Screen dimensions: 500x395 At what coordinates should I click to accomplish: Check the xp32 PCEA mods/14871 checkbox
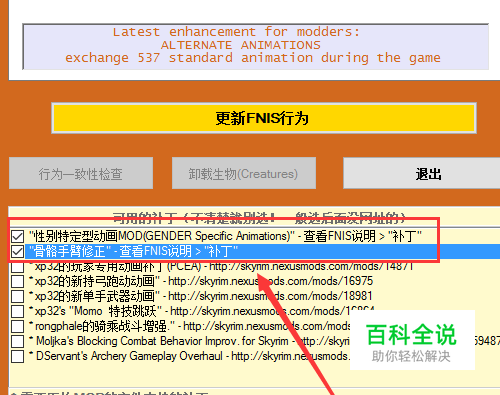tap(17, 267)
